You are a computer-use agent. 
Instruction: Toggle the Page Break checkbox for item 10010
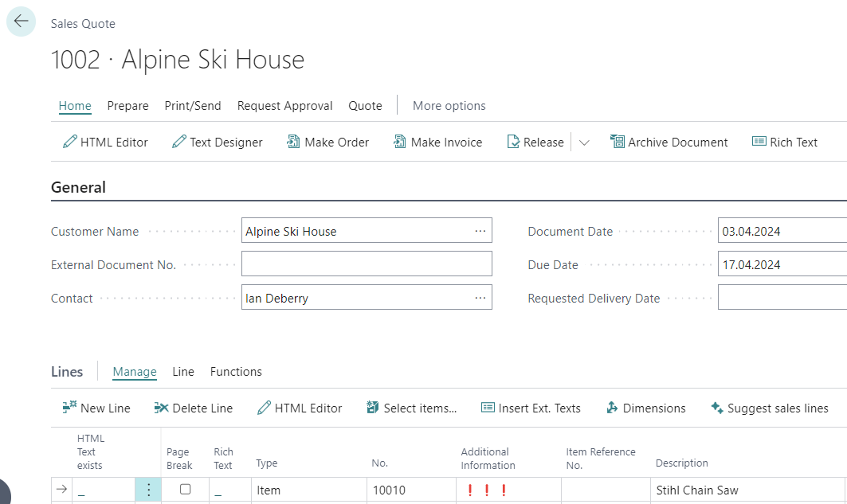click(x=186, y=490)
